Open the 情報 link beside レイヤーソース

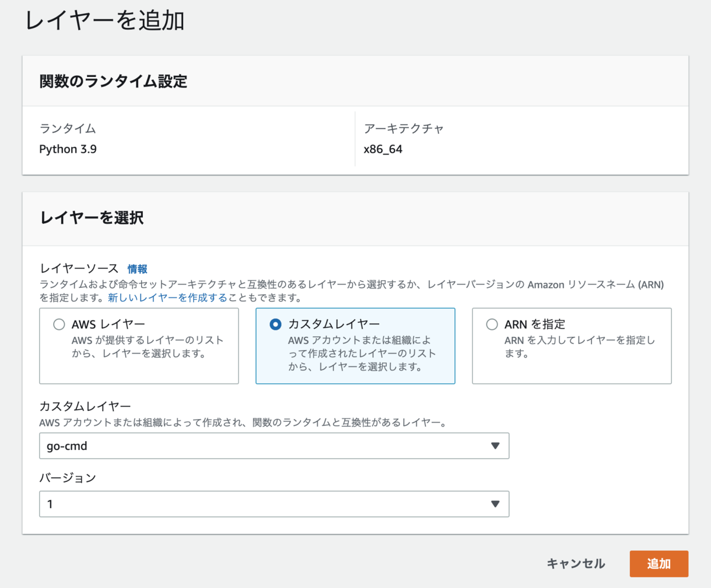click(137, 269)
